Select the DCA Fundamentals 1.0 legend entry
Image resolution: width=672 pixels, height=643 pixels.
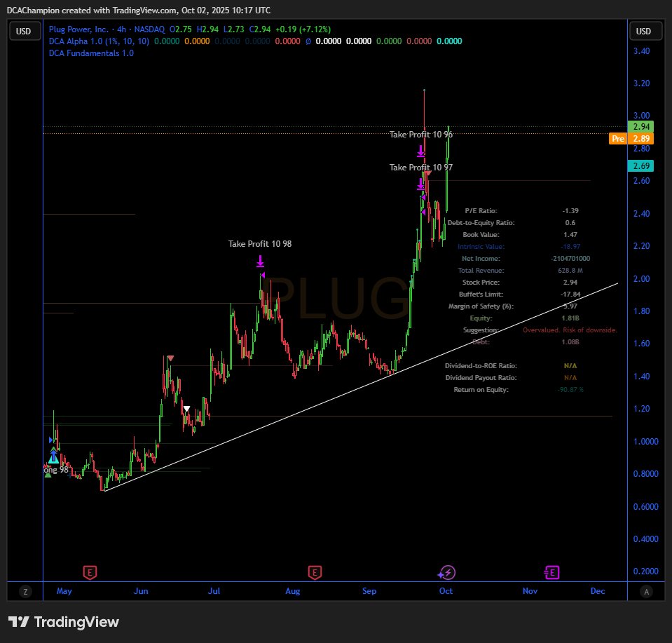click(x=90, y=53)
